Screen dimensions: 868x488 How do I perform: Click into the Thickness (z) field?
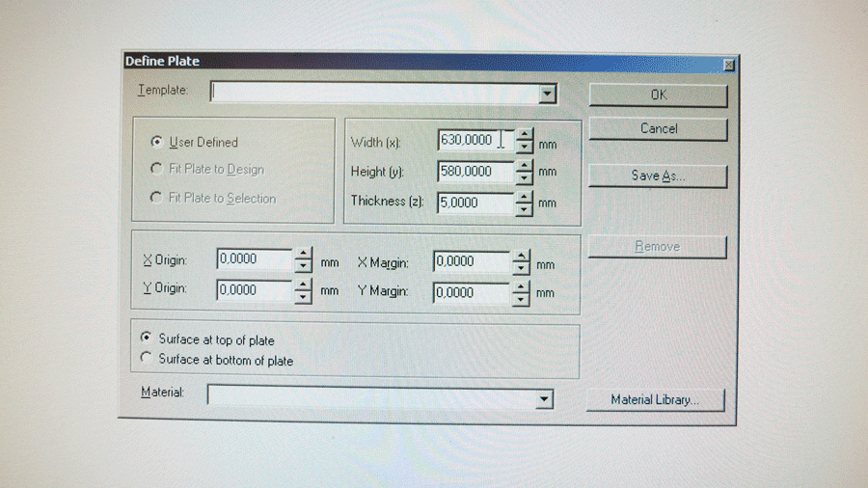pyautogui.click(x=476, y=203)
